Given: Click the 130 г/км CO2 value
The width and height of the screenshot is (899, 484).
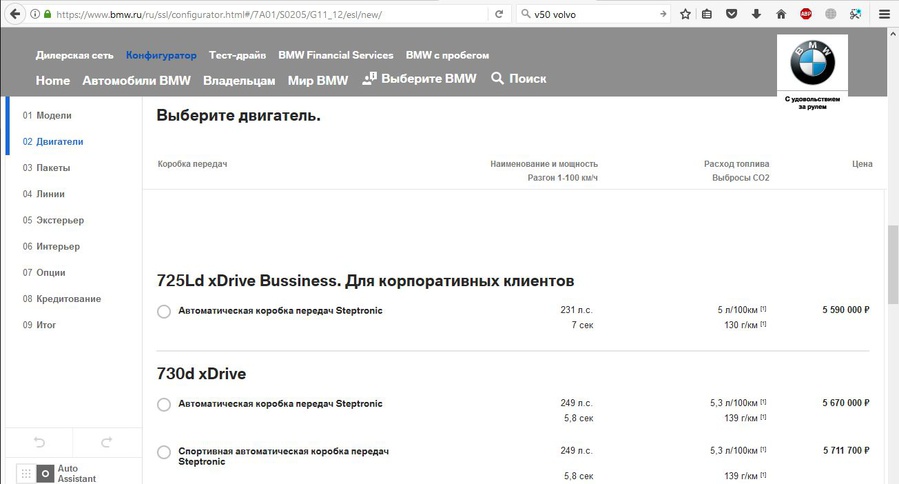Looking at the screenshot, I should [x=741, y=325].
